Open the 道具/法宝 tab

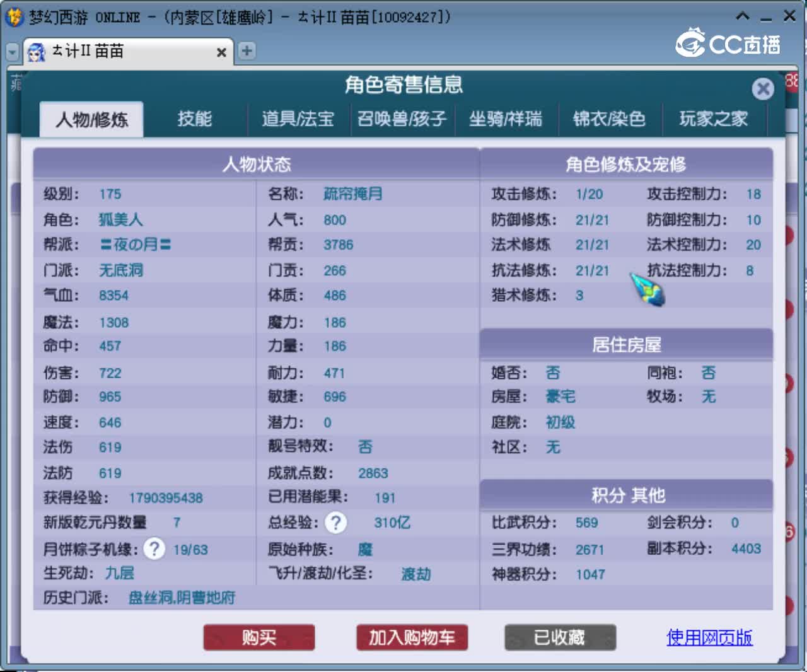click(298, 119)
